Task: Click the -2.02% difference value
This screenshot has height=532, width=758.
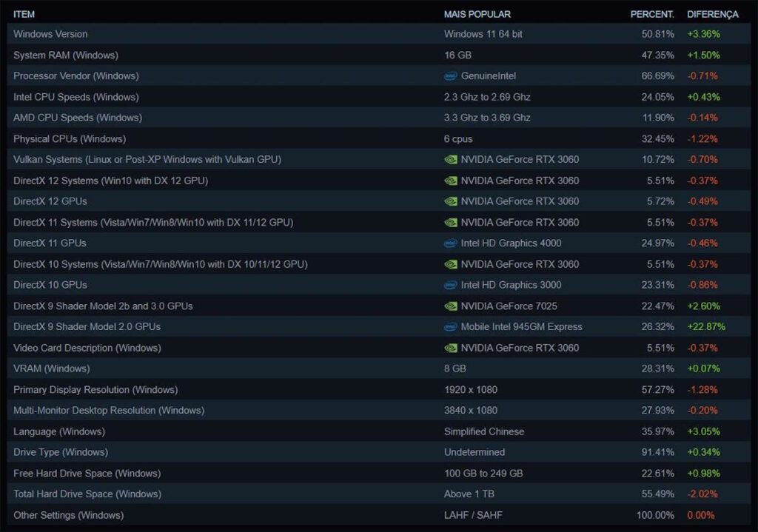Action: pyautogui.click(x=702, y=494)
